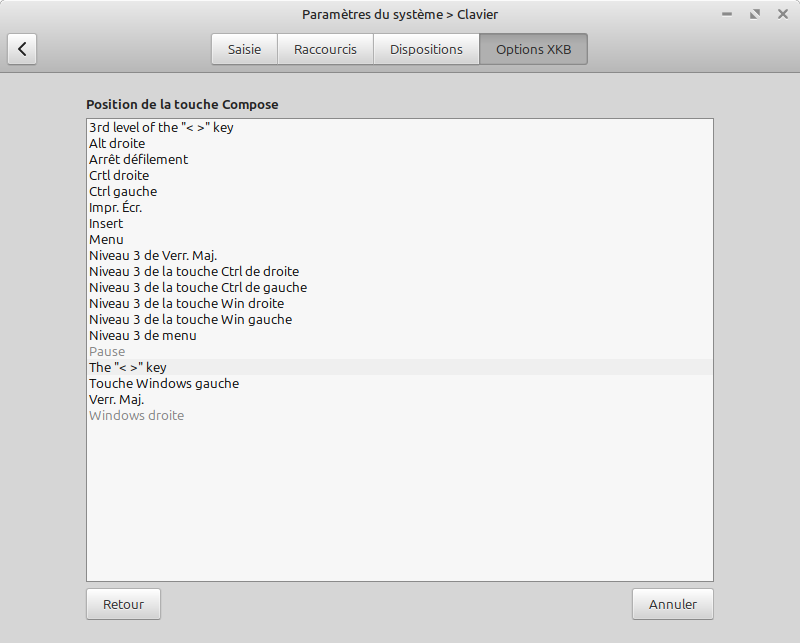
Task: Select 'Touche Windows gauche' entry
Action: click(164, 384)
